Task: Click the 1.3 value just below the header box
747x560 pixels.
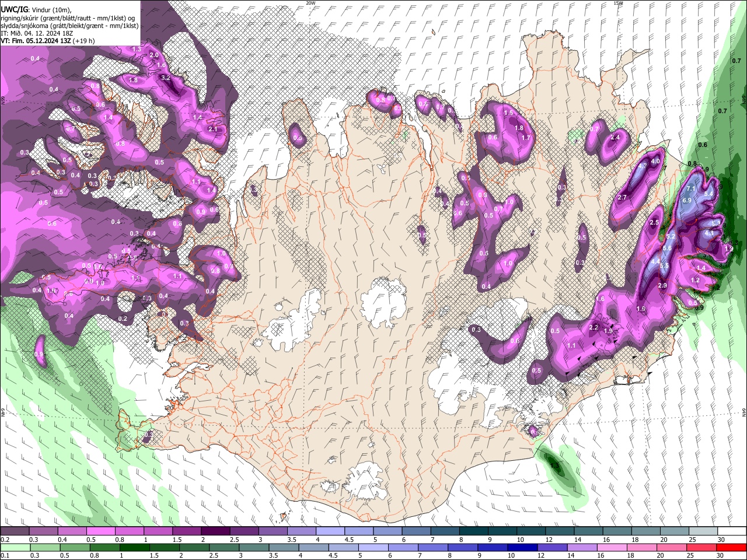Action: point(137,49)
